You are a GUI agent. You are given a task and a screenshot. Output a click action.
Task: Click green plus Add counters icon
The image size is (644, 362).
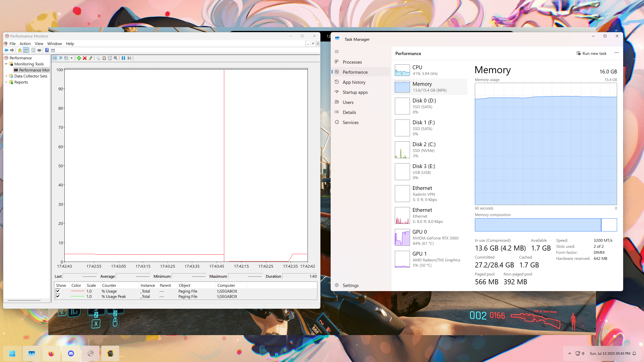(79, 58)
